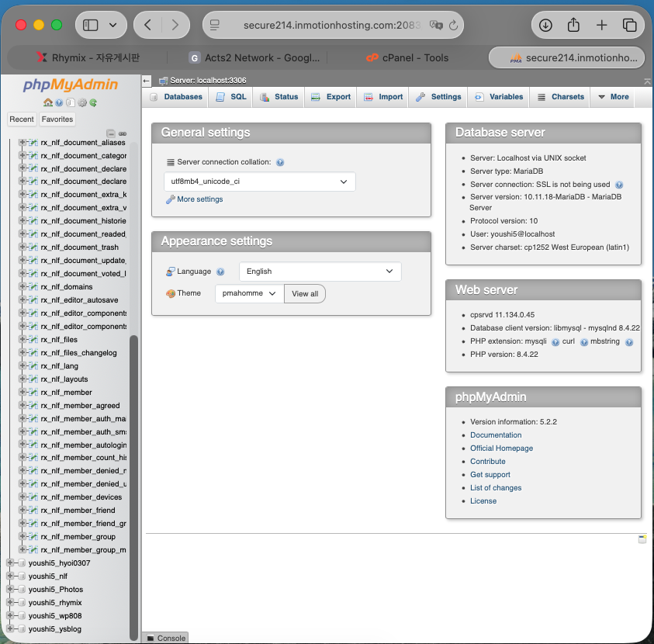Screen dimensions: 654x644
Task: Open the Variables tab
Action: coord(499,97)
